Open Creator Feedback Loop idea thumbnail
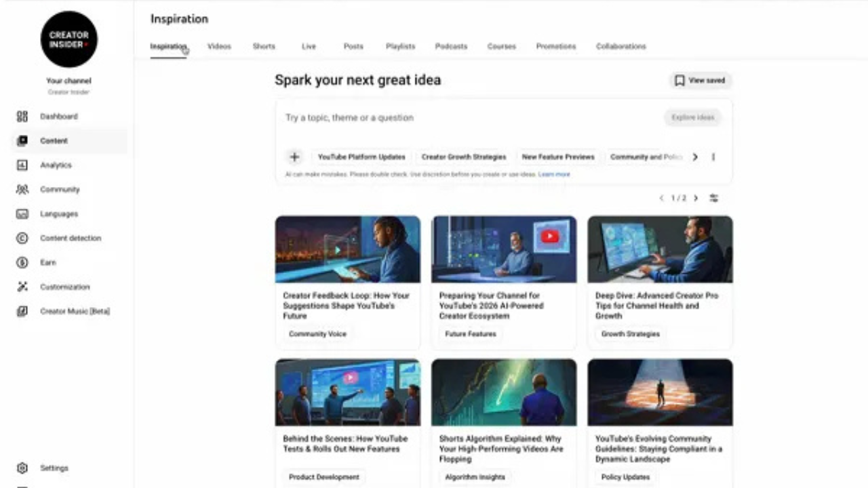 [x=348, y=249]
